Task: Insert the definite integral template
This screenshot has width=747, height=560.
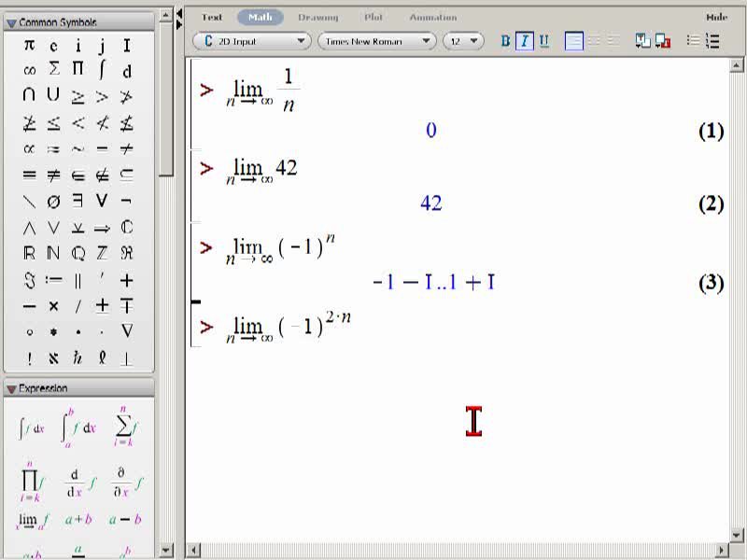Action: (x=78, y=427)
